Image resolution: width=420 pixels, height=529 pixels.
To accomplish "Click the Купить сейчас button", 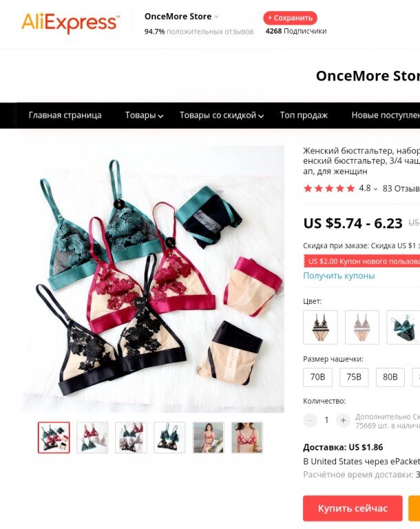I will point(353,508).
